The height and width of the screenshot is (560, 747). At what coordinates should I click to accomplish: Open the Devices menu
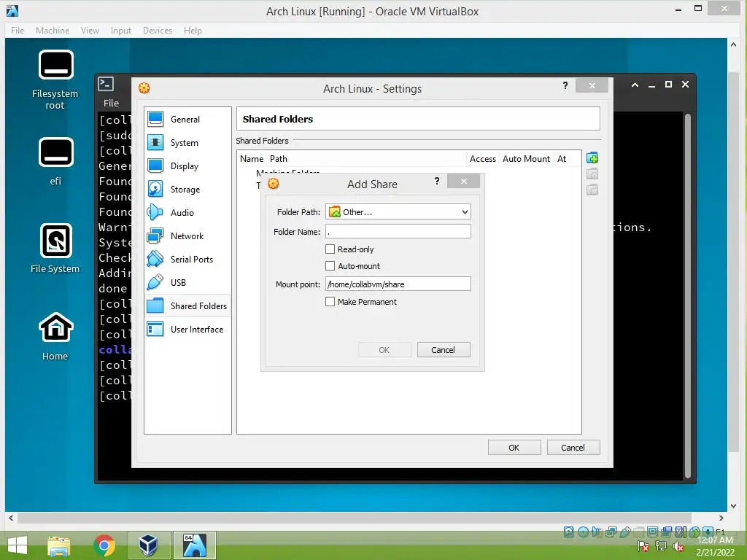click(x=158, y=31)
